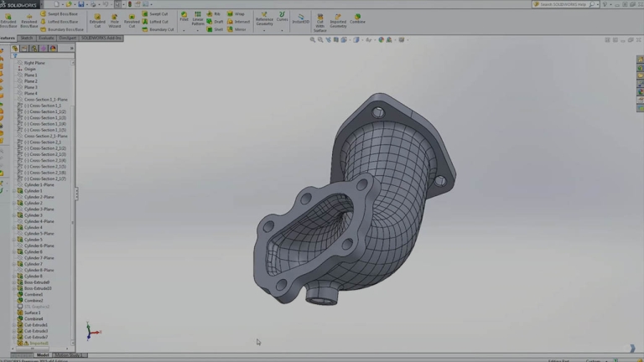The width and height of the screenshot is (644, 362).
Task: Apply the Fillet tool
Action: pos(184,17)
